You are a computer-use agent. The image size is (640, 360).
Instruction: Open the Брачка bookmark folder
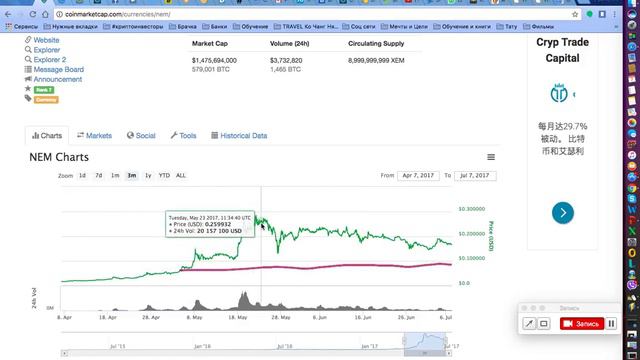point(183,27)
